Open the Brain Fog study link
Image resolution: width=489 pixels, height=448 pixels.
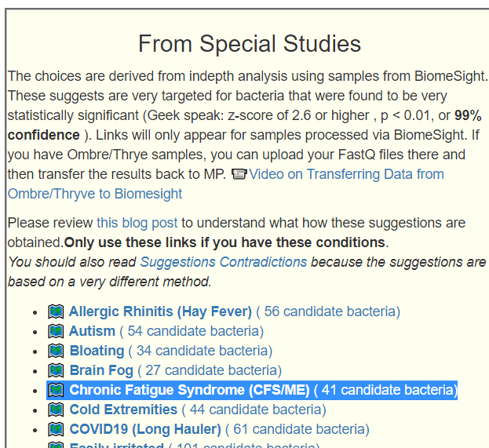click(101, 370)
